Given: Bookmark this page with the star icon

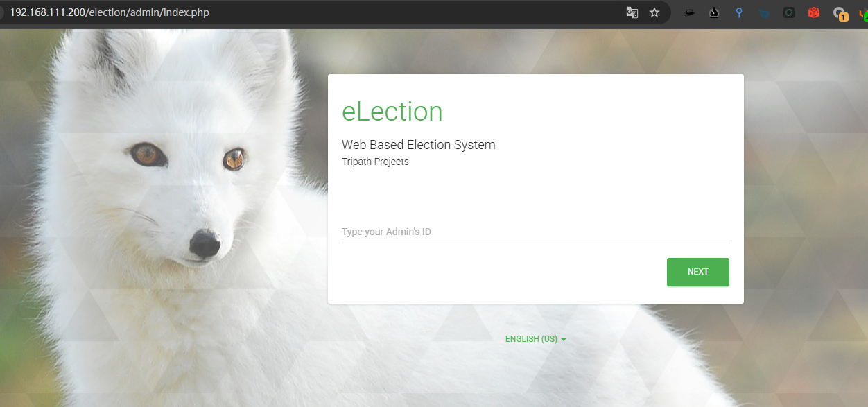Looking at the screenshot, I should pyautogui.click(x=654, y=12).
